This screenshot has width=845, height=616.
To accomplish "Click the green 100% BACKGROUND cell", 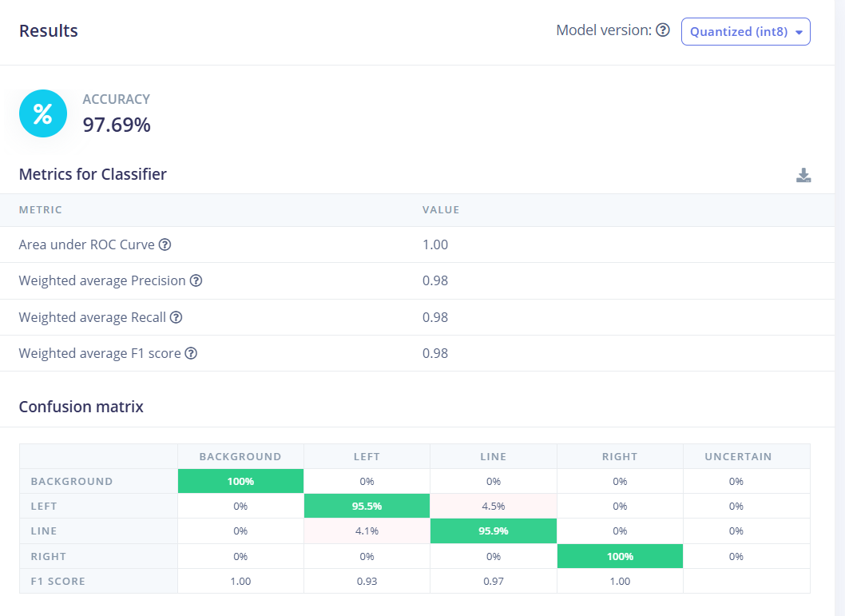I will coord(240,482).
